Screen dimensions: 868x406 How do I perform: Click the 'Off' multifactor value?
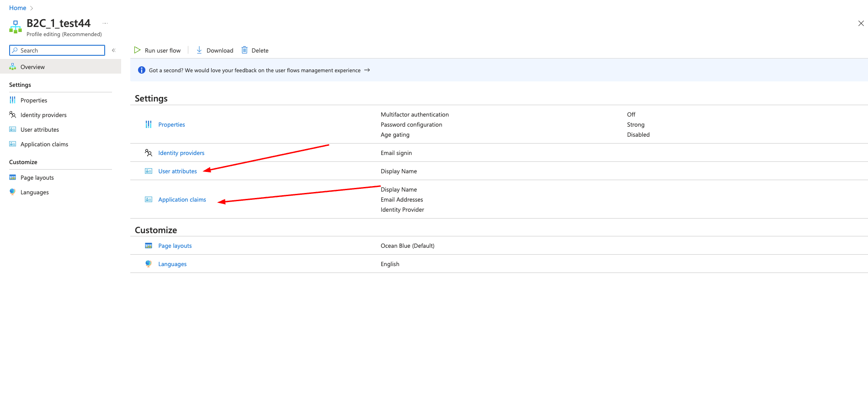coord(631,114)
